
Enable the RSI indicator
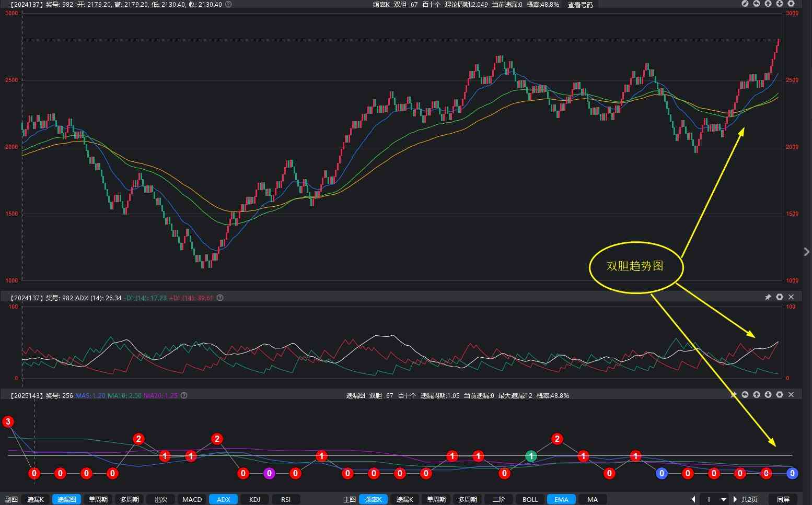point(286,500)
